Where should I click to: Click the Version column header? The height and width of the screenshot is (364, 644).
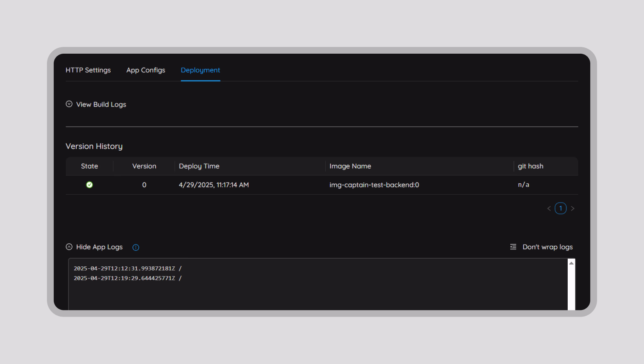[144, 166]
